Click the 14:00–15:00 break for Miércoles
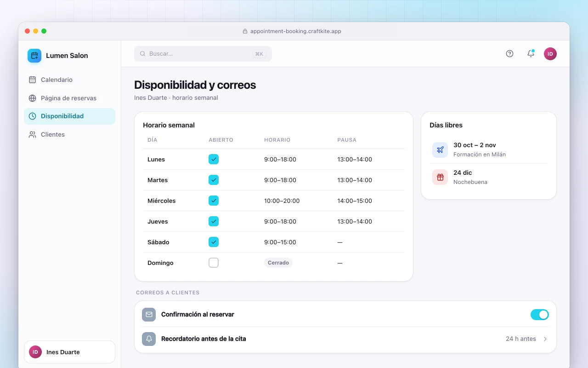Viewport: 588px width, 368px height. click(x=355, y=201)
